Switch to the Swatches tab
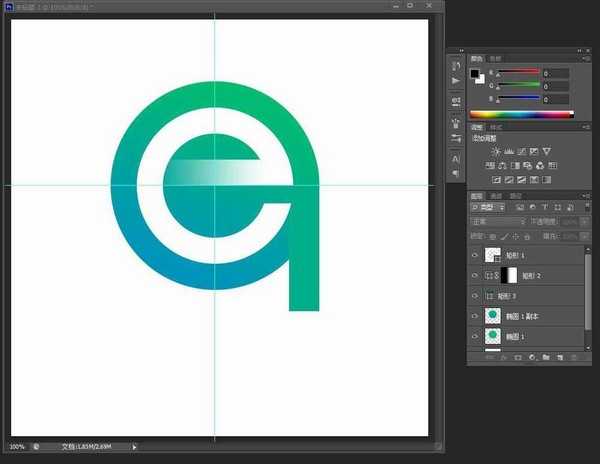The width and height of the screenshot is (600, 464). [495, 59]
